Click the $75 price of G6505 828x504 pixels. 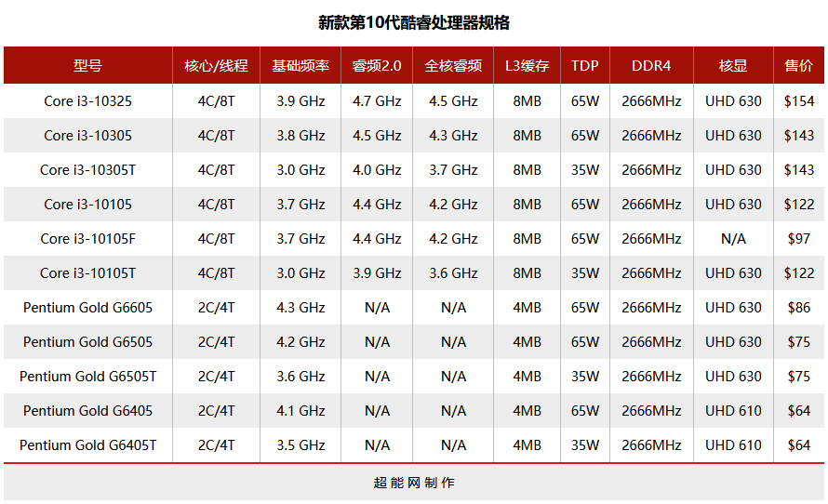point(798,341)
